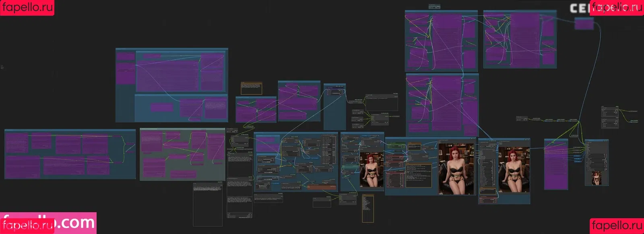Viewport: 644px width, 234px height.
Task: Select the tall purple bypassed node before the final output
Action: 556,164
